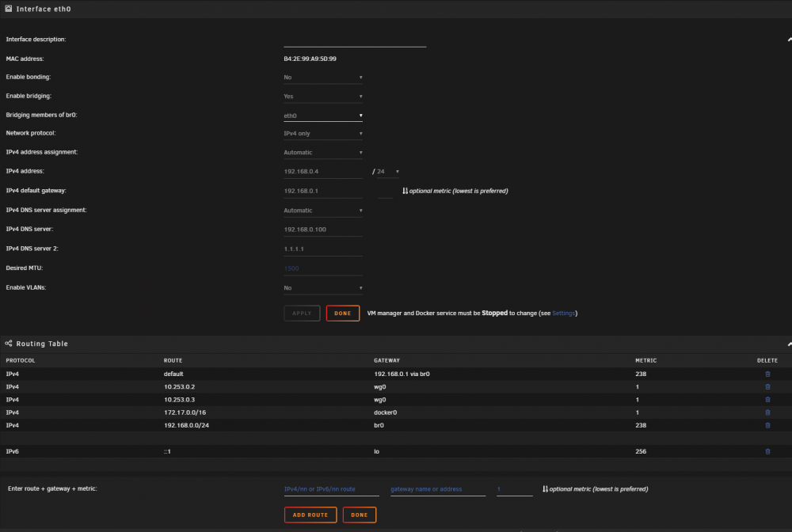This screenshot has width=792, height=532.
Task: Click the Delete column header
Action: (x=767, y=360)
